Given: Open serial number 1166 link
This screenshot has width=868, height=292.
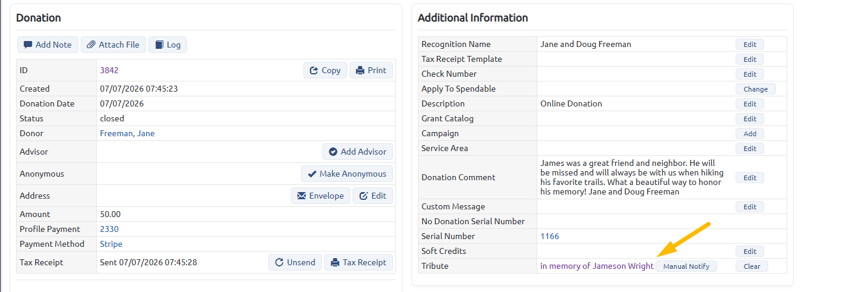Looking at the screenshot, I should [x=550, y=236].
